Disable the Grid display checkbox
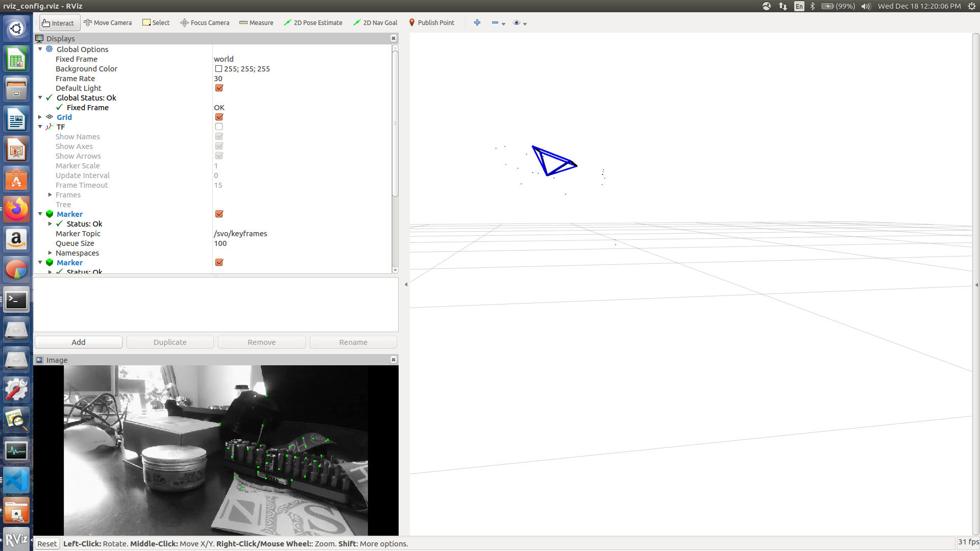Image resolution: width=980 pixels, height=551 pixels. (x=219, y=117)
